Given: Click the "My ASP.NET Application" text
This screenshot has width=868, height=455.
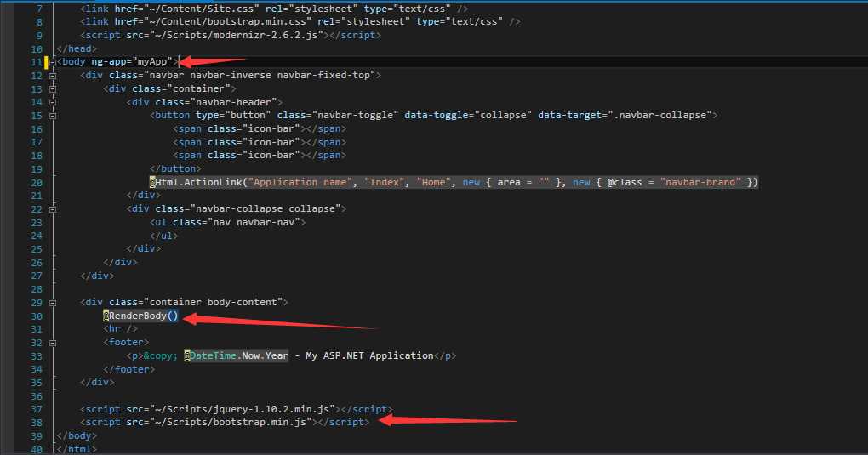Looking at the screenshot, I should (x=369, y=355).
